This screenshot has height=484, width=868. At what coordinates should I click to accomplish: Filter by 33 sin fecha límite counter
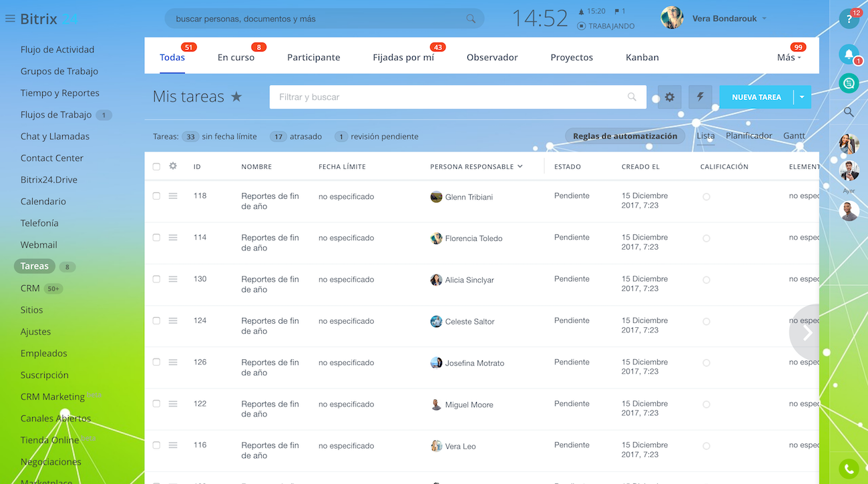click(220, 137)
